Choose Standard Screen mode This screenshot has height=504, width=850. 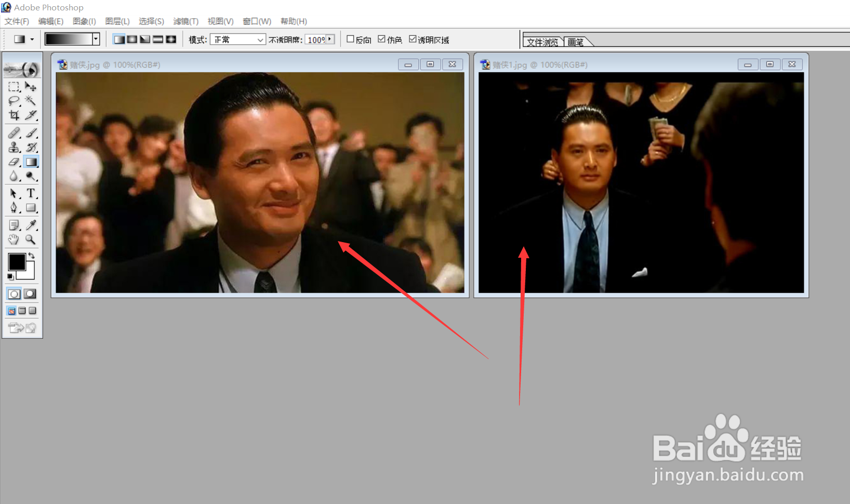[x=11, y=311]
